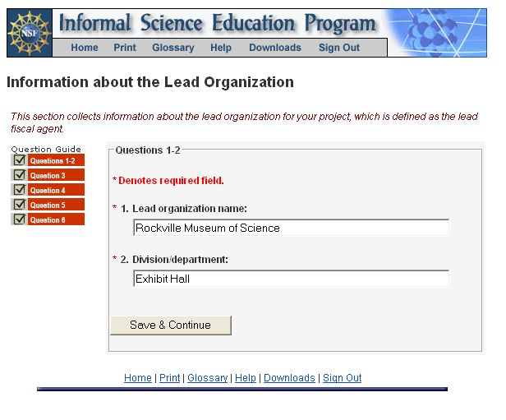Toggle the Question 5 checkbox
The height and width of the screenshot is (420, 506).
coord(19,205)
